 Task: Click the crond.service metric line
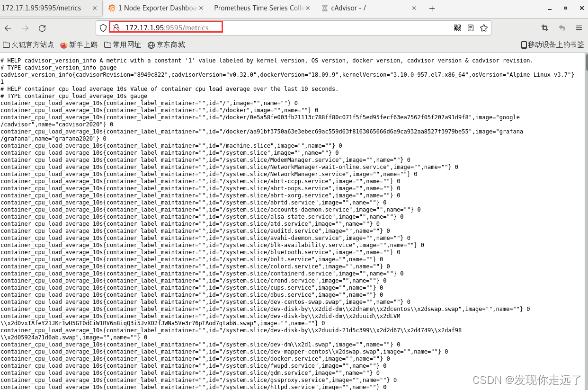click(193, 281)
